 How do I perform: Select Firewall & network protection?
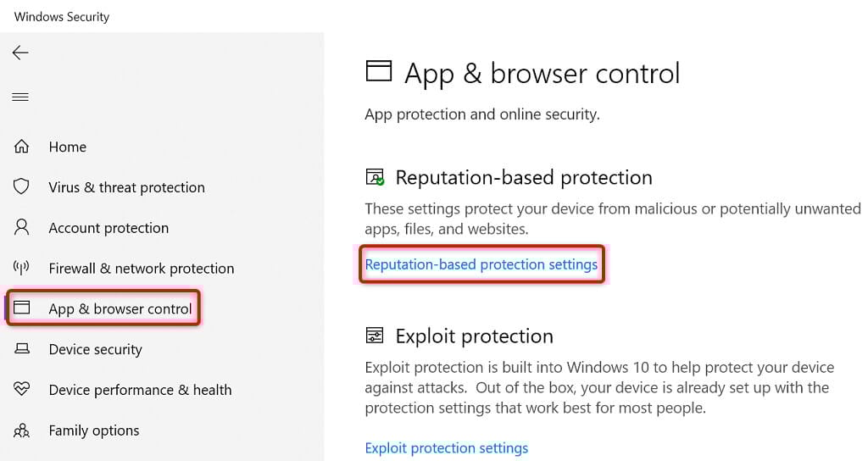coord(141,269)
